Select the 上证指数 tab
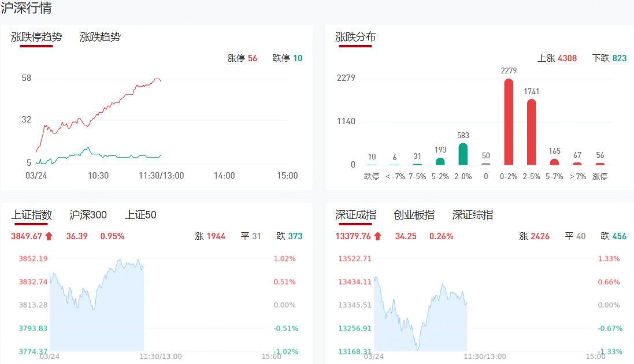 pos(32,215)
